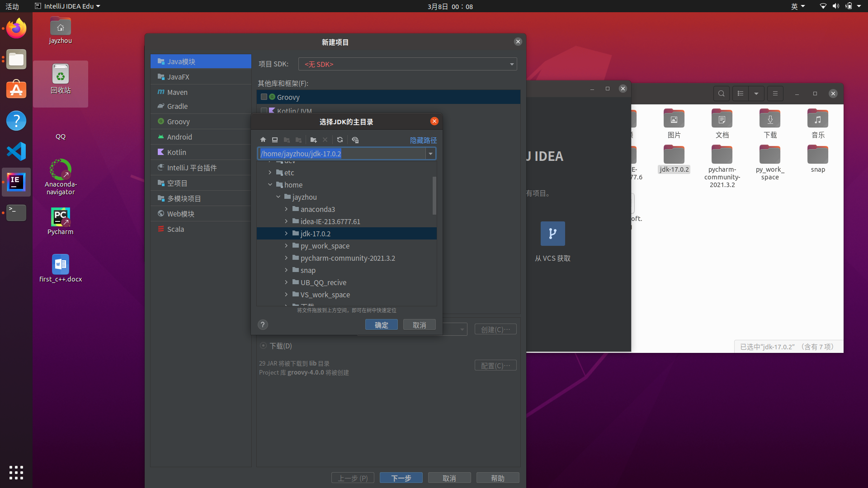Click 隐藏路径 link

point(423,141)
